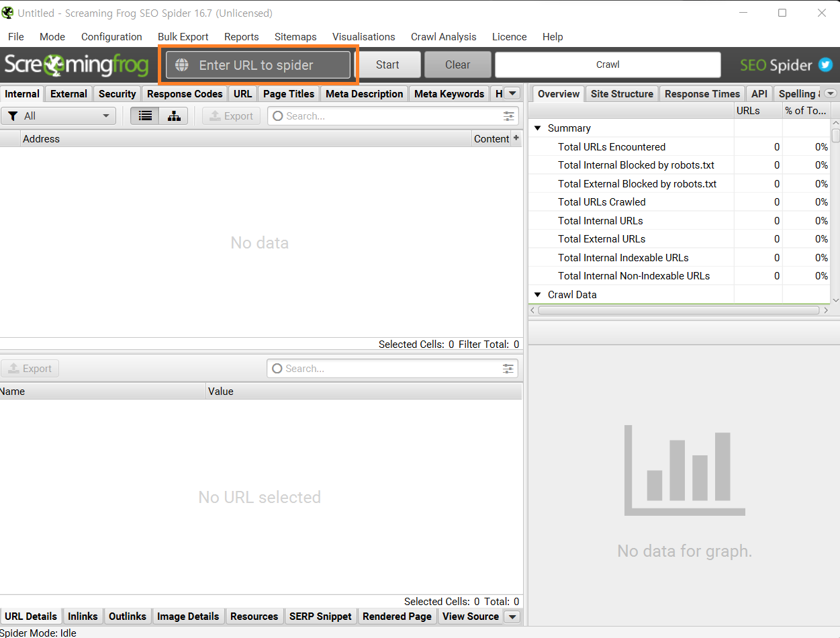
Task: Click the Twitter bird icon
Action: pos(825,65)
